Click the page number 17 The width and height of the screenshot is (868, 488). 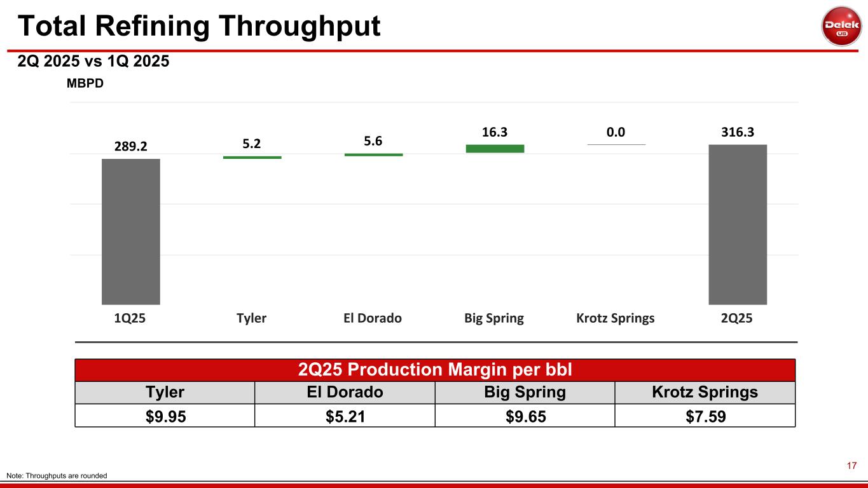coord(851,466)
